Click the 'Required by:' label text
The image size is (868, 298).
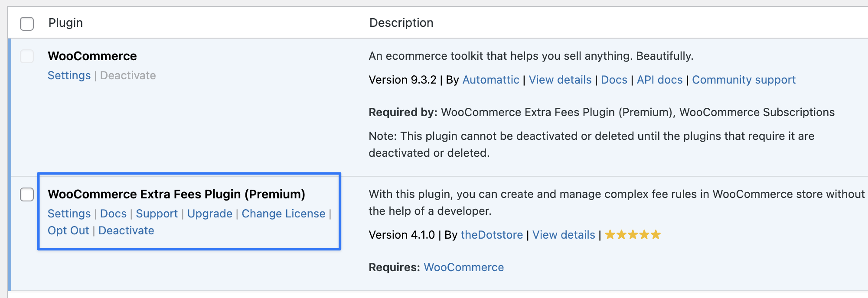403,112
